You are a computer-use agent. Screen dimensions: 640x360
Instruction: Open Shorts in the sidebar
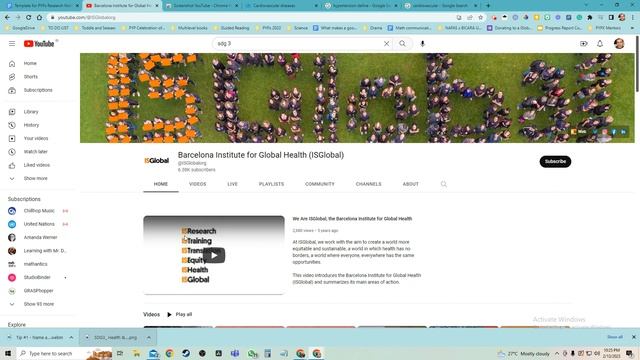pos(31,77)
